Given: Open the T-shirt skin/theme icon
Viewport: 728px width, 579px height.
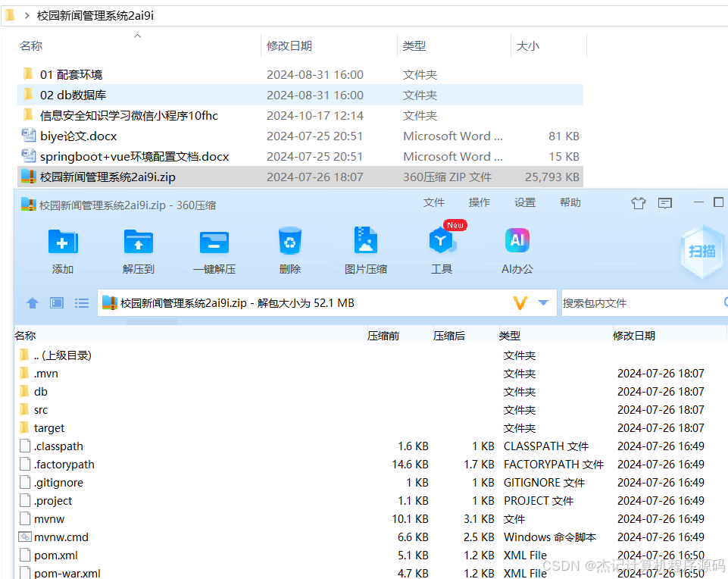Looking at the screenshot, I should [638, 203].
